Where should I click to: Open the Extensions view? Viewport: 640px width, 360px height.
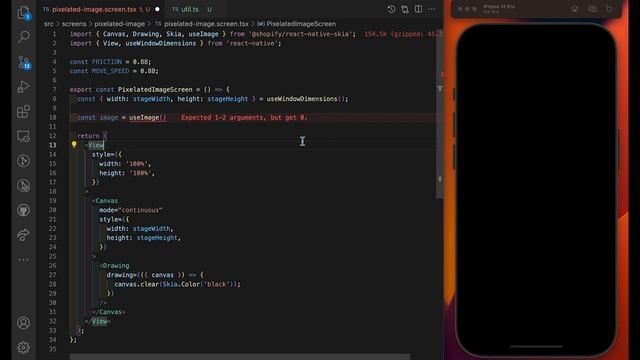point(24,111)
